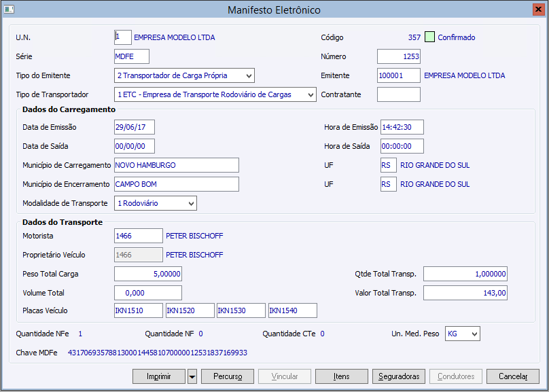Open the Tipo do Emitente dropdown
The height and width of the screenshot is (392, 549).
(249, 75)
